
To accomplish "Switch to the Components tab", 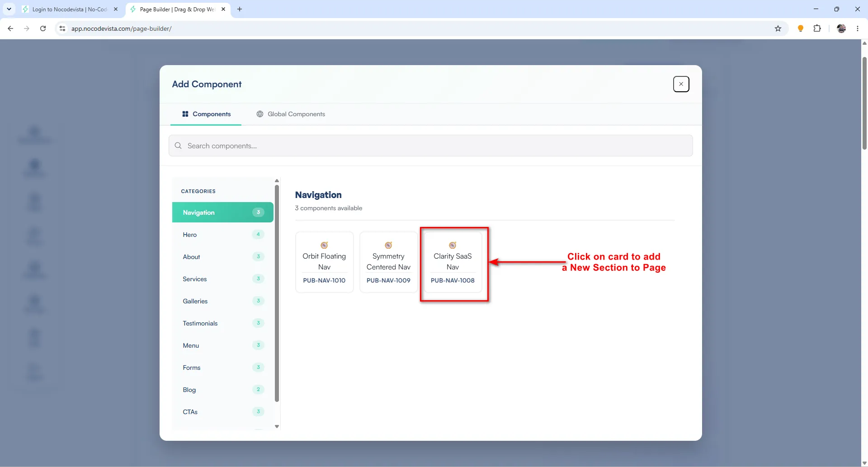I will tap(206, 114).
